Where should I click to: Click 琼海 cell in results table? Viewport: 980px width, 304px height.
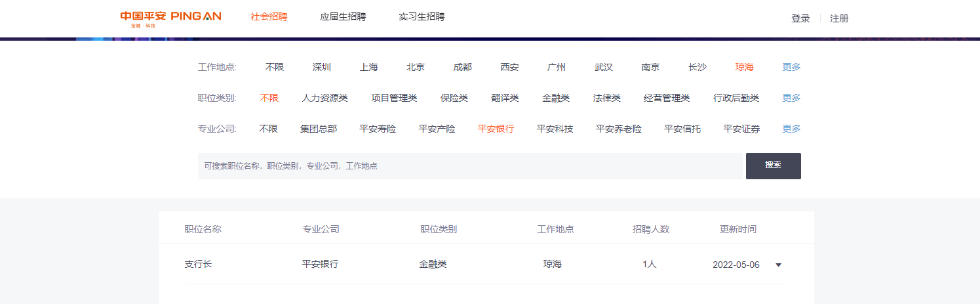click(x=553, y=264)
